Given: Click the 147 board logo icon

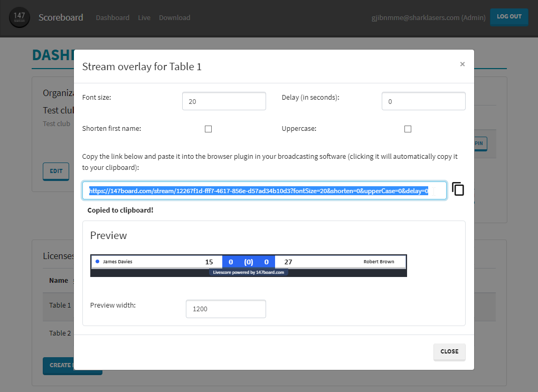Looking at the screenshot, I should tap(19, 17).
